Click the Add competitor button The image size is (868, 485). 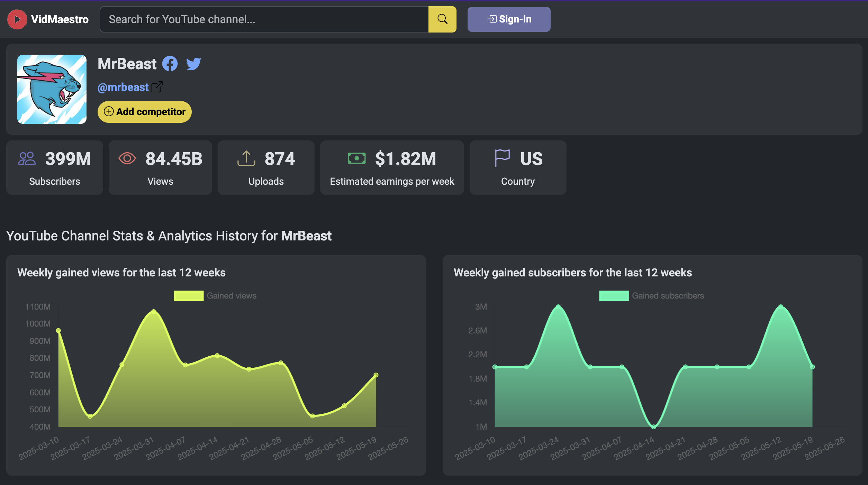coord(145,112)
